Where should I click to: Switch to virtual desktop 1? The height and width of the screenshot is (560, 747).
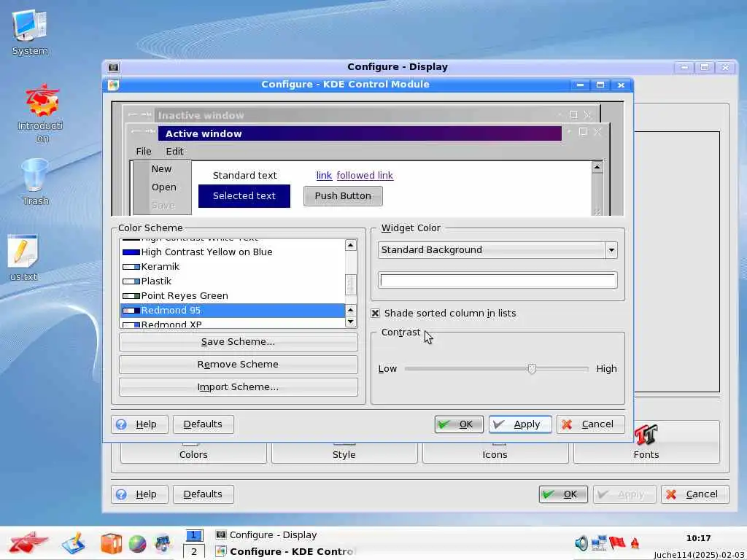[x=193, y=535]
